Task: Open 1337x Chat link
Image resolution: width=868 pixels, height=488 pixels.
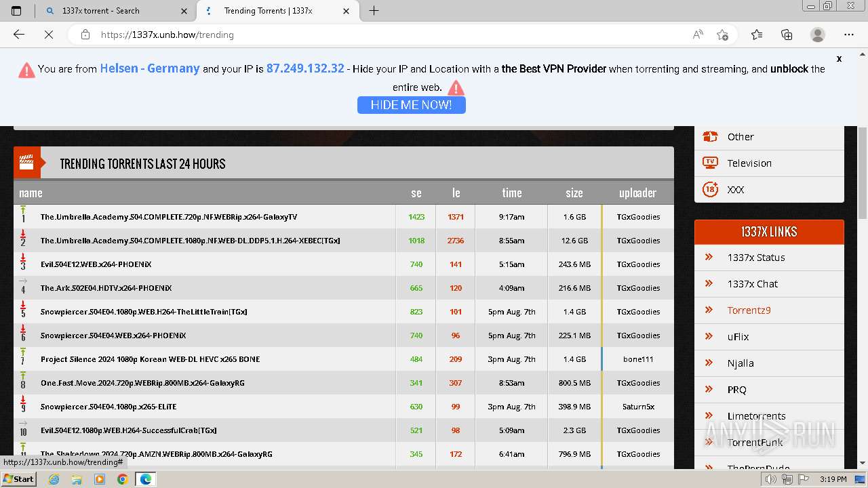Action: coord(753,284)
